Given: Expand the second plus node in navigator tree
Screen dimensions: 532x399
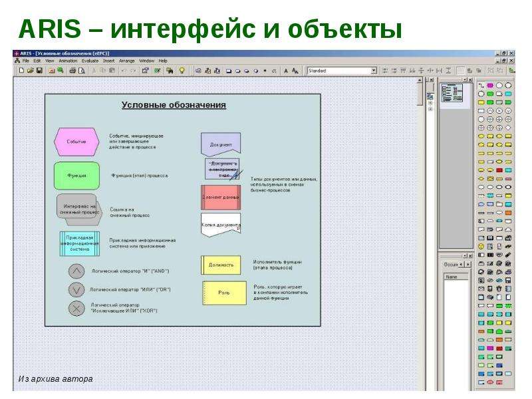Looking at the screenshot, I should tap(430, 109).
